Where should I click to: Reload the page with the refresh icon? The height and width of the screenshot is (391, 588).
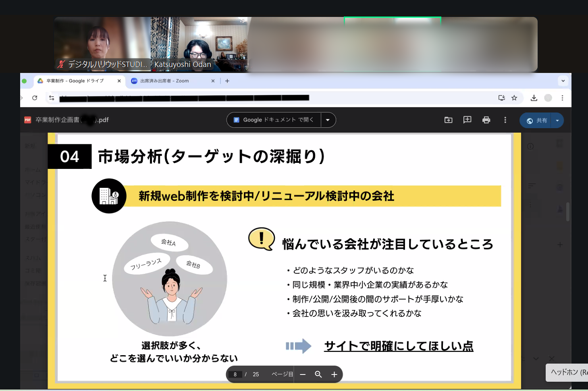click(x=35, y=98)
